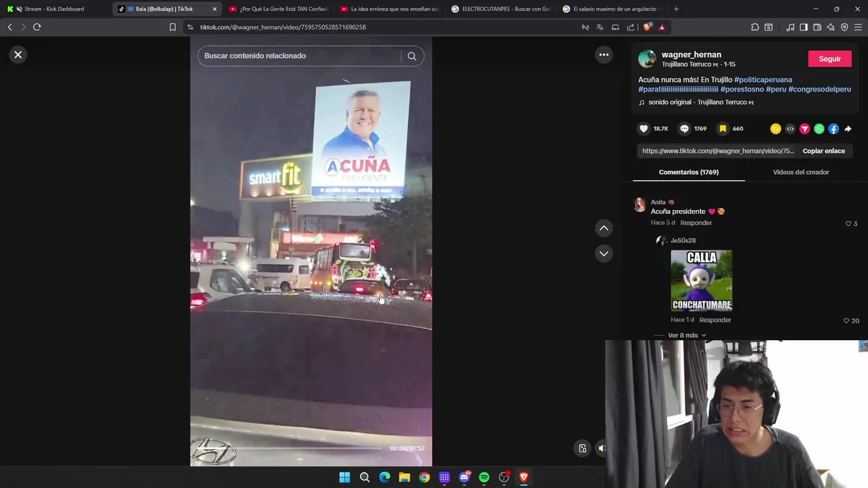Screen dimensions: 868x488
Task: Click the share page icon in address bar
Action: [631, 27]
